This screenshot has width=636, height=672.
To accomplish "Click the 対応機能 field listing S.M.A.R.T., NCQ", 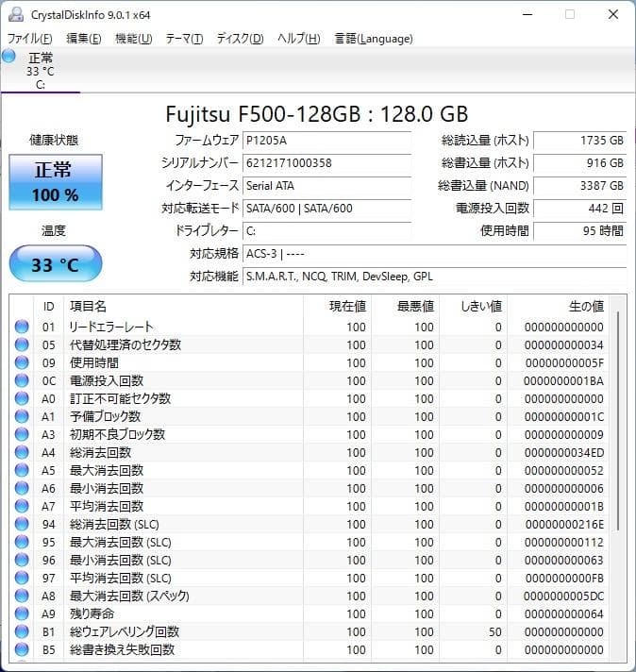I will [x=435, y=277].
